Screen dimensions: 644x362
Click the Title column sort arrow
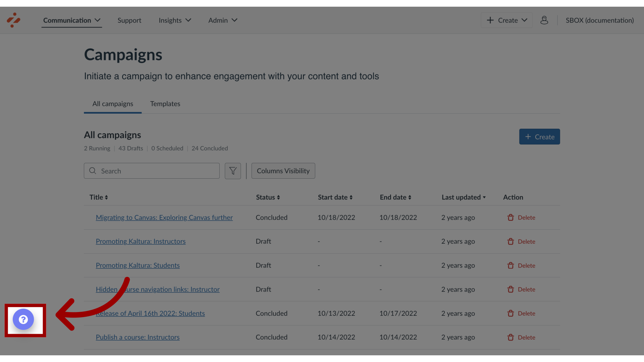(x=107, y=197)
